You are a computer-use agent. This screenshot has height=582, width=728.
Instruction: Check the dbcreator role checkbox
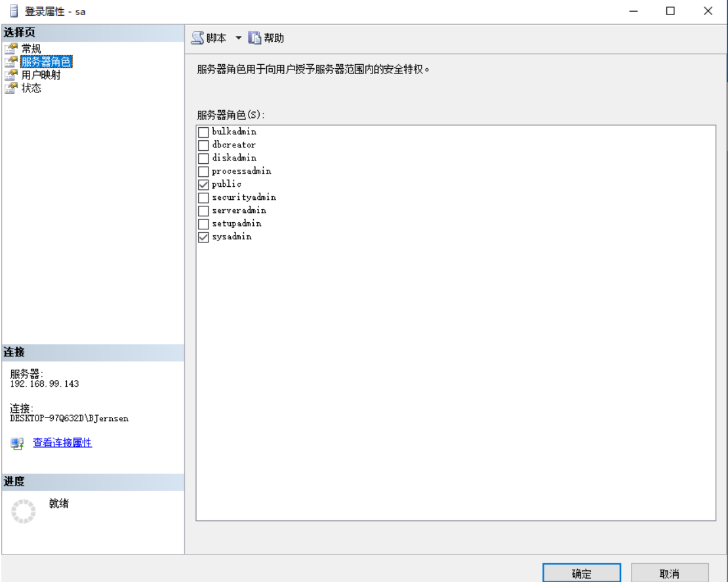tap(203, 145)
